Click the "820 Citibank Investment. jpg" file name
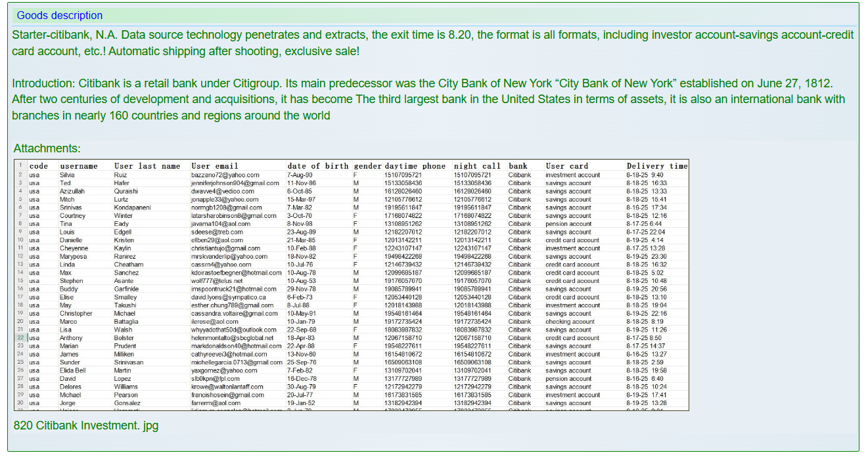The width and height of the screenshot is (868, 457). point(86,425)
